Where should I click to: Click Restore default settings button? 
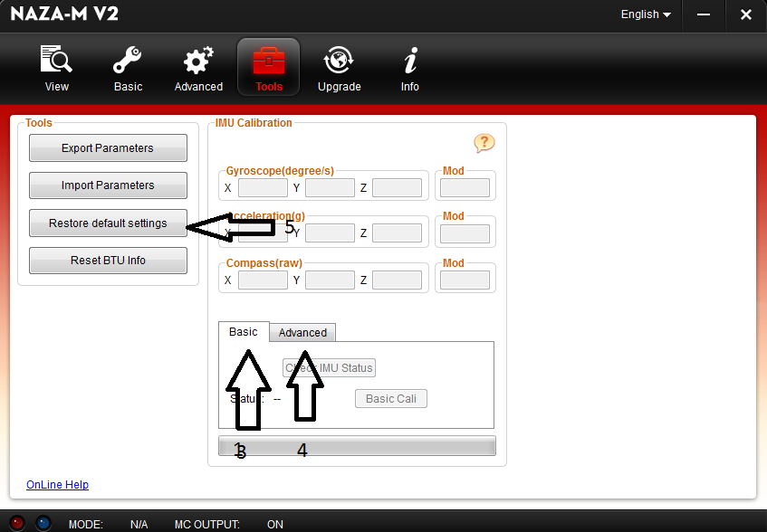pos(108,223)
